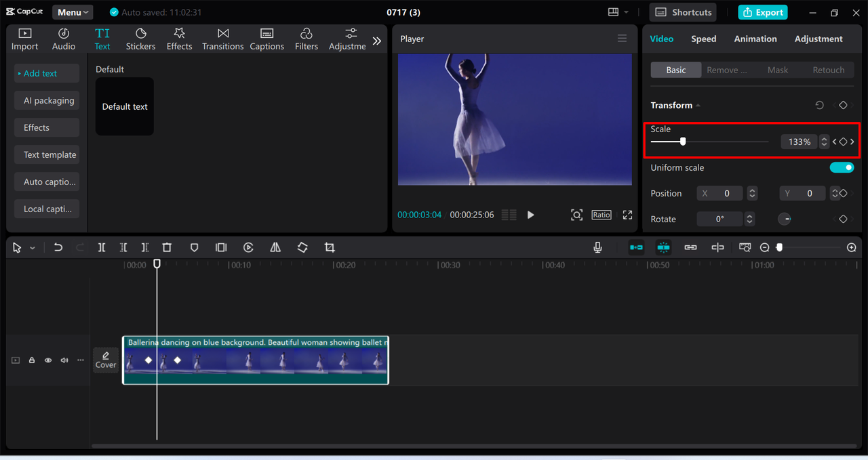Toggle clip linkage chain icon
Screen dimensions: 868x460
pyautogui.click(x=690, y=248)
